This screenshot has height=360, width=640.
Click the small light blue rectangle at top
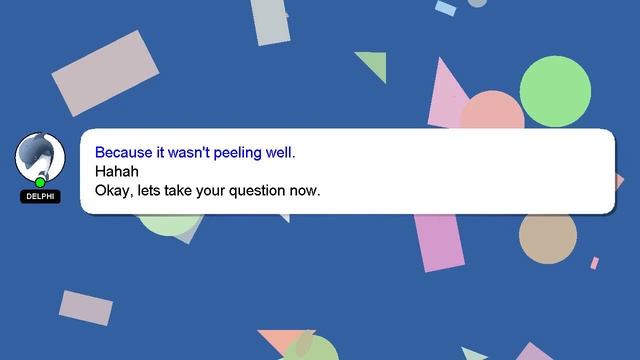[x=446, y=8]
